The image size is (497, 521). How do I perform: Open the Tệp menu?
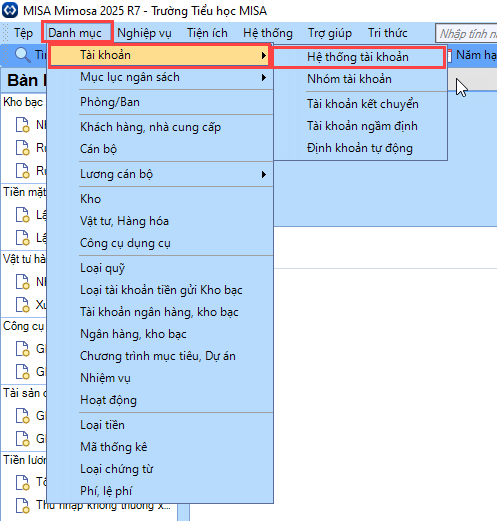click(x=23, y=33)
